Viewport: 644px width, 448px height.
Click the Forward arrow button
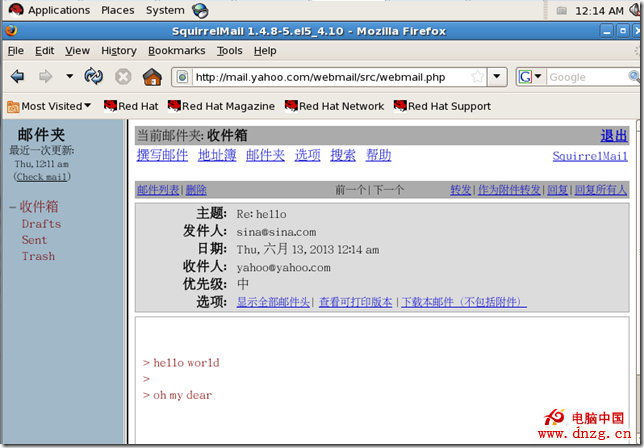tap(45, 76)
